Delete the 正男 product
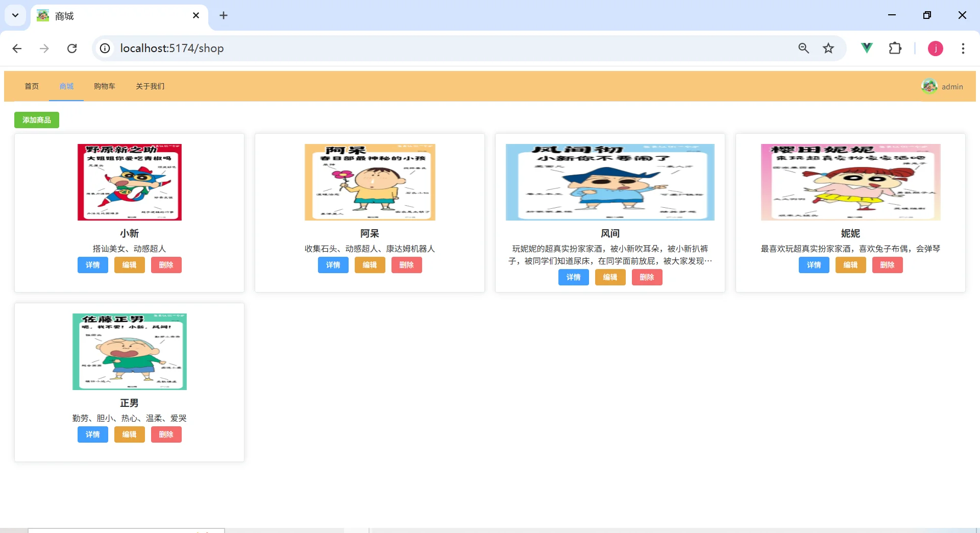 click(x=166, y=434)
